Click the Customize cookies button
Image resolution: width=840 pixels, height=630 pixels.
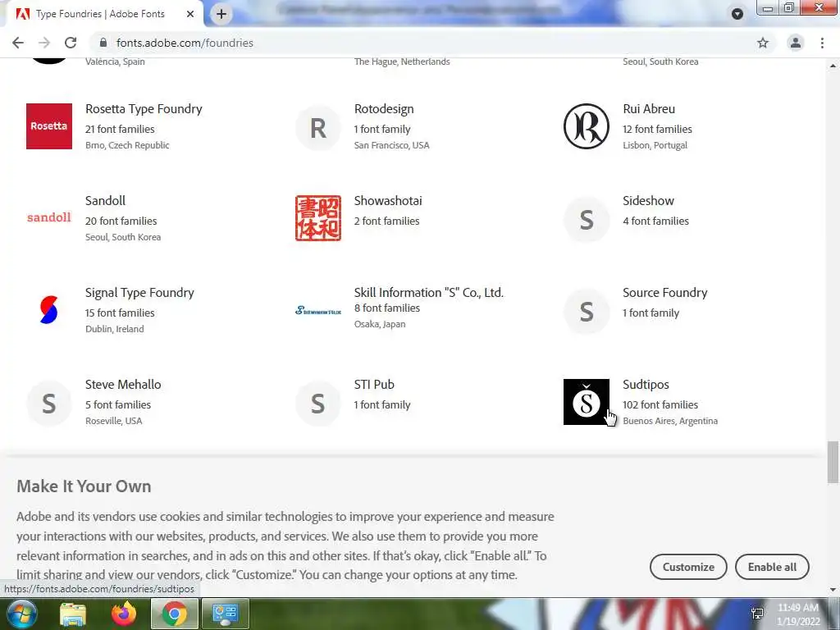point(688,567)
